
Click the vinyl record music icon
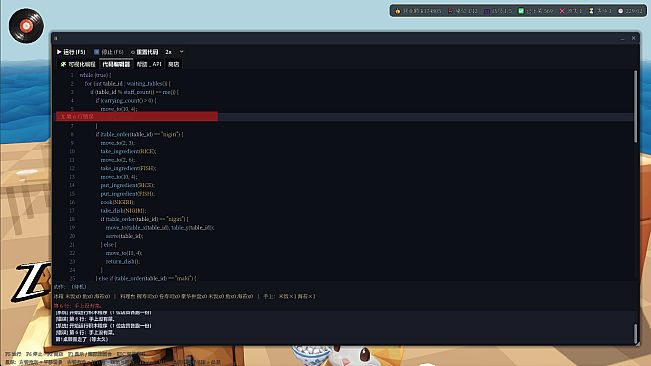pyautogui.click(x=26, y=26)
